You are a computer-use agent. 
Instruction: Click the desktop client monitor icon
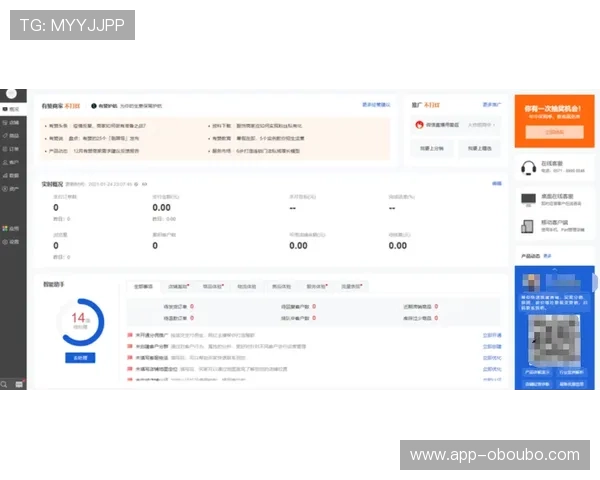click(529, 199)
